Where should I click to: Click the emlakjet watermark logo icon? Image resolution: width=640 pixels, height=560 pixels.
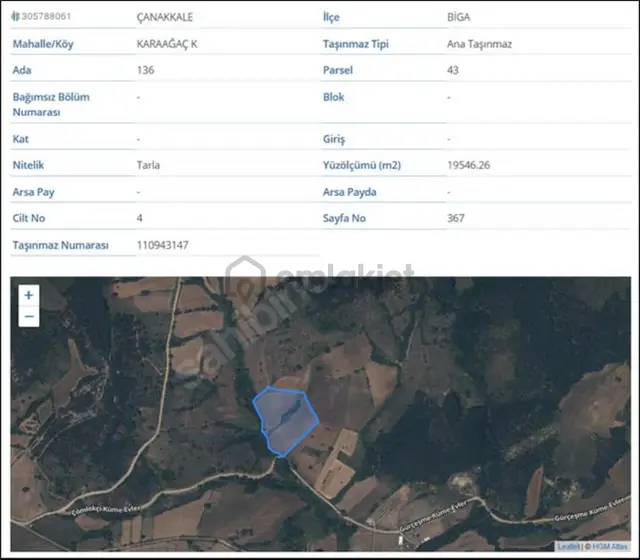[245, 277]
